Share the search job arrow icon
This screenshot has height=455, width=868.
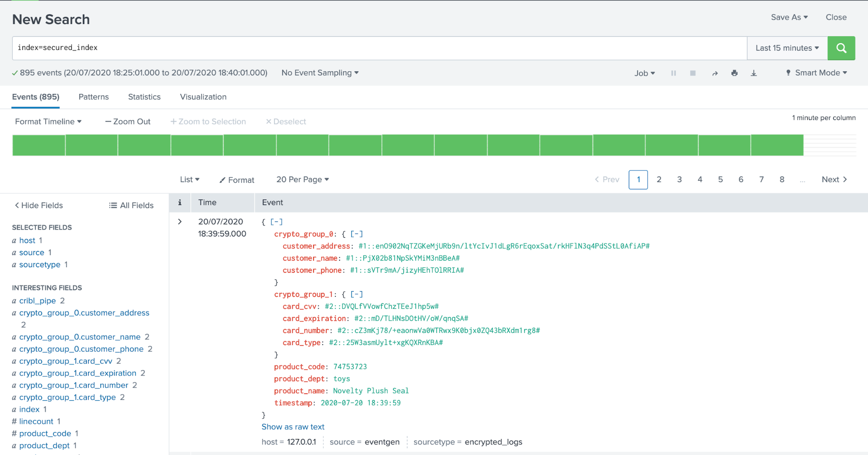pyautogui.click(x=715, y=73)
